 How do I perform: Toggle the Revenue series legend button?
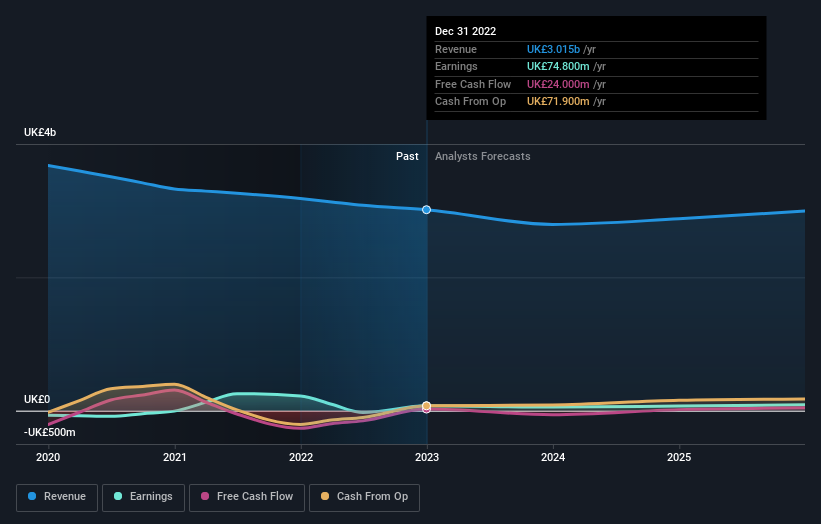point(57,497)
